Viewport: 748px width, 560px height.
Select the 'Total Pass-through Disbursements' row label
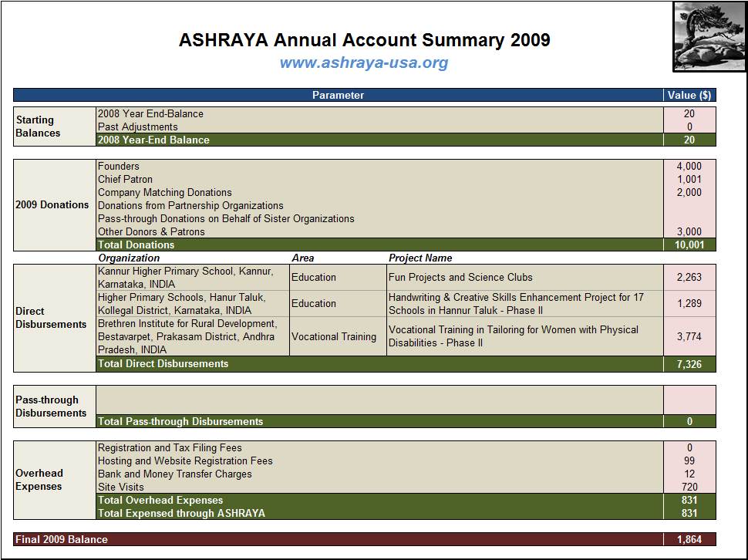click(180, 422)
